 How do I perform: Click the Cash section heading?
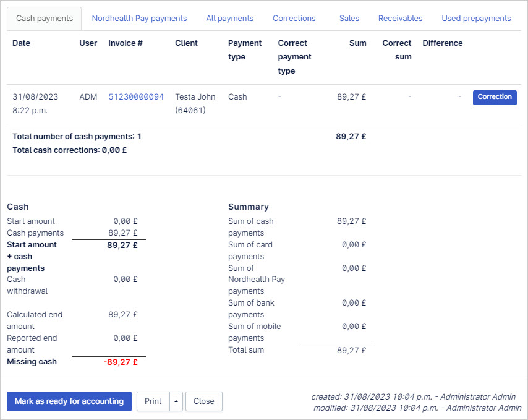click(18, 207)
